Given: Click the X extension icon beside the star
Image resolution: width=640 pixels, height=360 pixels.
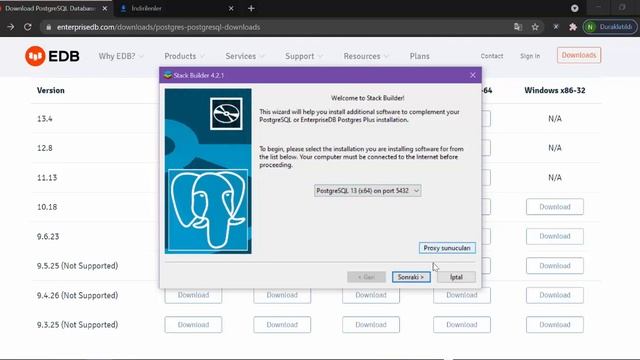Looking at the screenshot, I should tap(556, 27).
